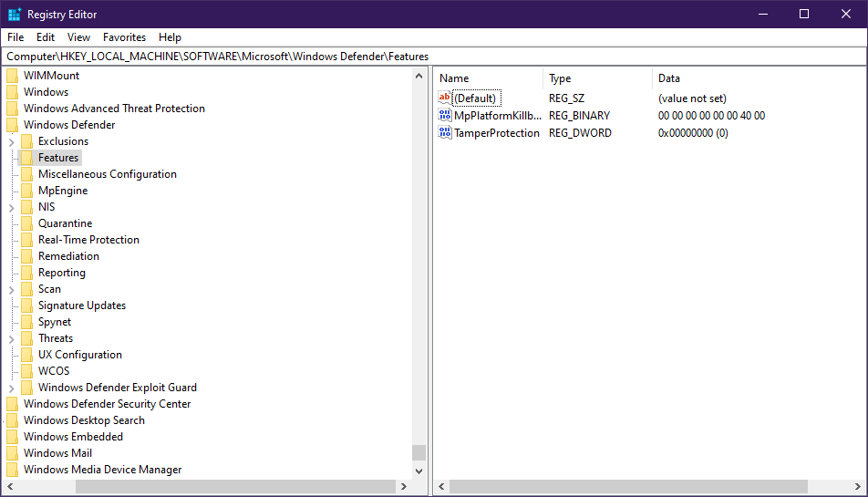Viewport: 868px width, 497px height.
Task: Open the Help menu
Action: click(170, 37)
